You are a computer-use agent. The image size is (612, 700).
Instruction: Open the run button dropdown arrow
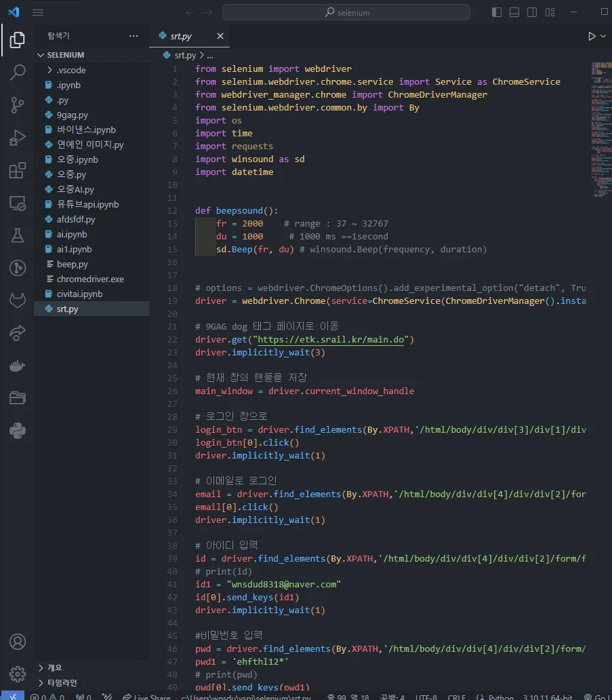click(604, 36)
